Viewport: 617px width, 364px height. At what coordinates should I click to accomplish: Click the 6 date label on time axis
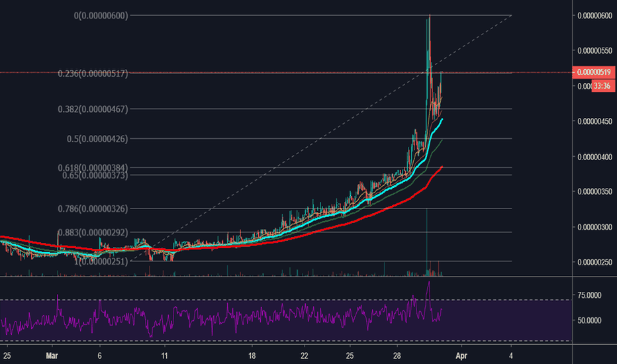point(99,356)
